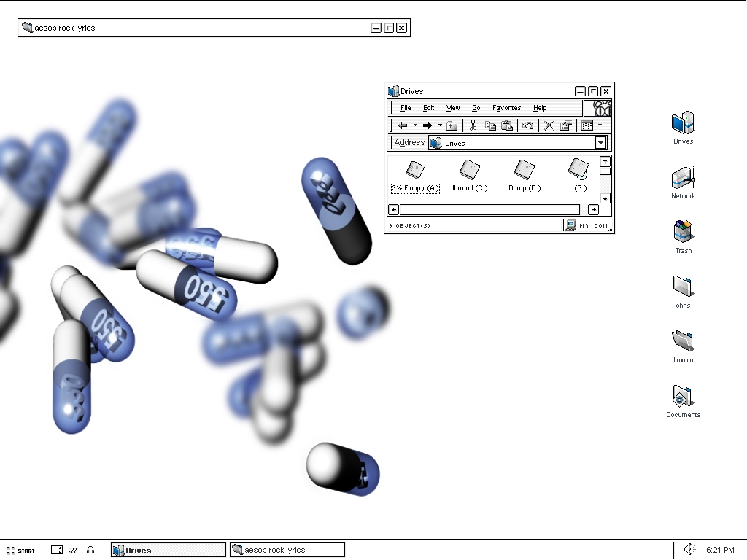Expand the Address bar dropdown
This screenshot has width=747, height=560.
tap(601, 142)
